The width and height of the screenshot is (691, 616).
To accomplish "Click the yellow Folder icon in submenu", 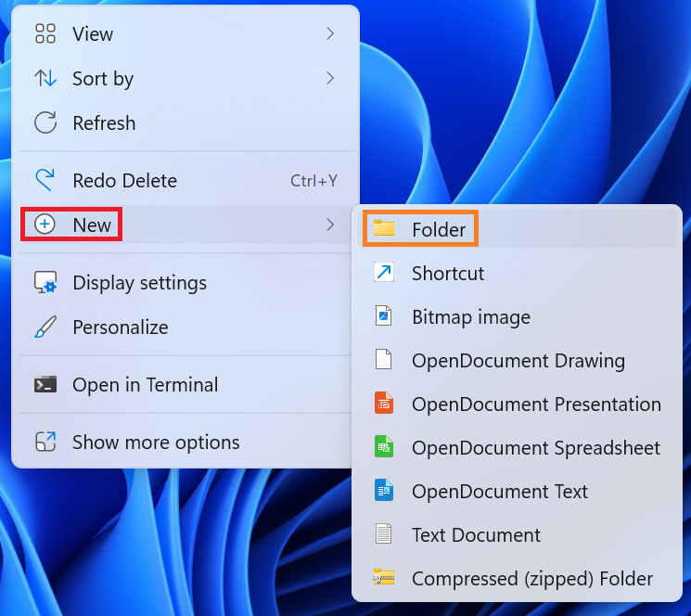I will click(x=383, y=228).
